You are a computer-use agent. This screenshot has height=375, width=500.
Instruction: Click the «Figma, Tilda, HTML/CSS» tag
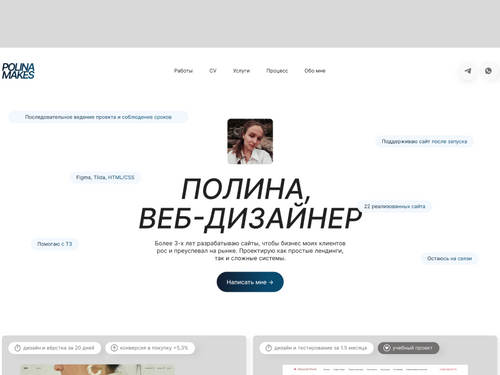tap(105, 177)
